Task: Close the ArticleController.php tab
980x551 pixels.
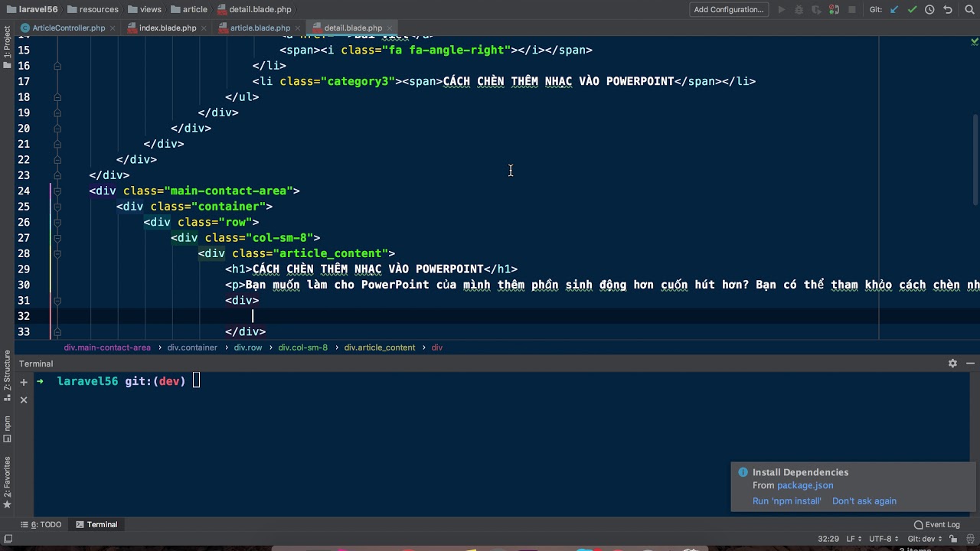Action: 113,28
